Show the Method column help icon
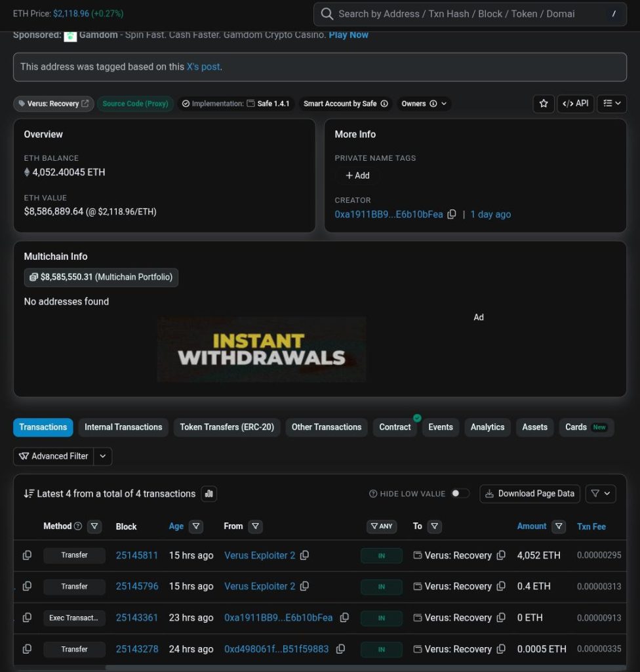The height and width of the screenshot is (672, 640). tap(78, 526)
